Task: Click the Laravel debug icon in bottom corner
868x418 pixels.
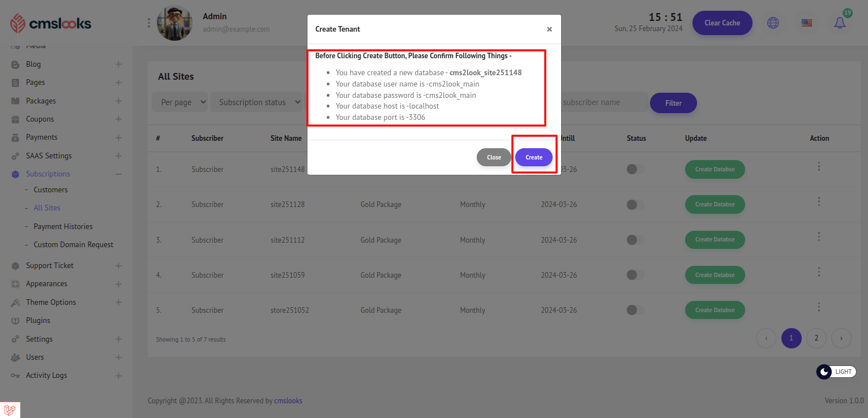Action: (10, 410)
